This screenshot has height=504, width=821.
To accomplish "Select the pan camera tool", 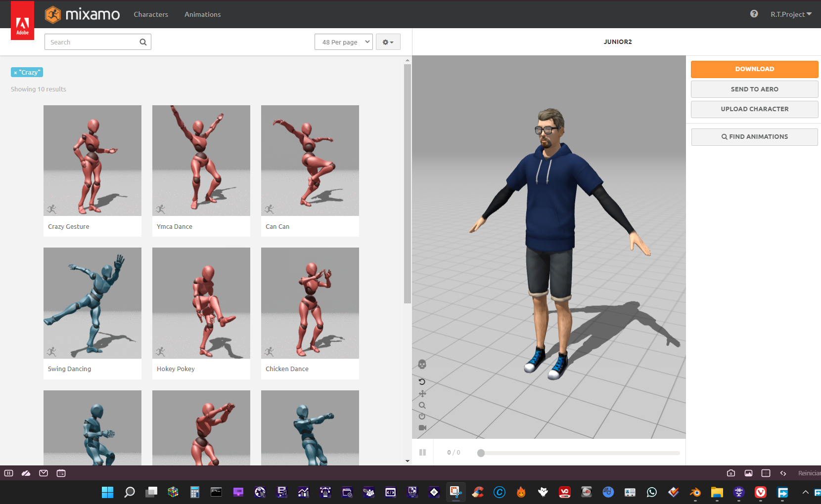I will [x=422, y=393].
